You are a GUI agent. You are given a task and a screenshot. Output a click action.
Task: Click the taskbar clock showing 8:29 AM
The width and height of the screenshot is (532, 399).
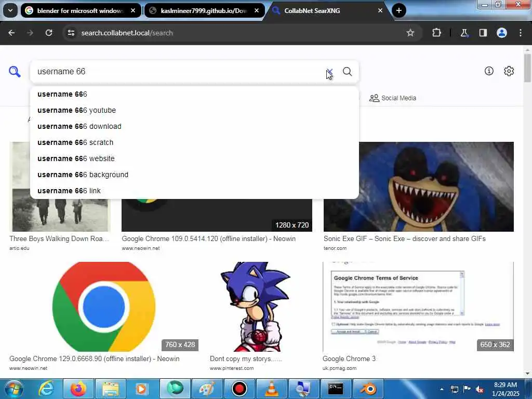click(506, 389)
